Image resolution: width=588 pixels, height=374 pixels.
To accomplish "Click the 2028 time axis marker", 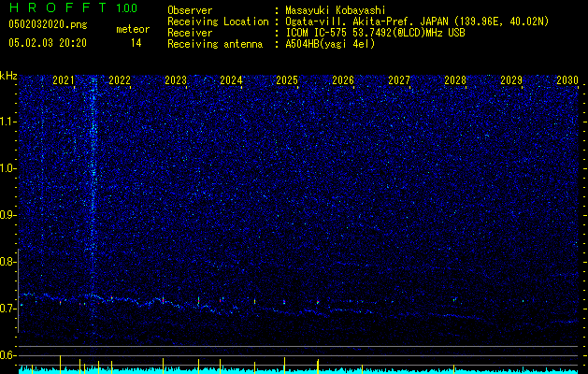I will coord(455,80).
